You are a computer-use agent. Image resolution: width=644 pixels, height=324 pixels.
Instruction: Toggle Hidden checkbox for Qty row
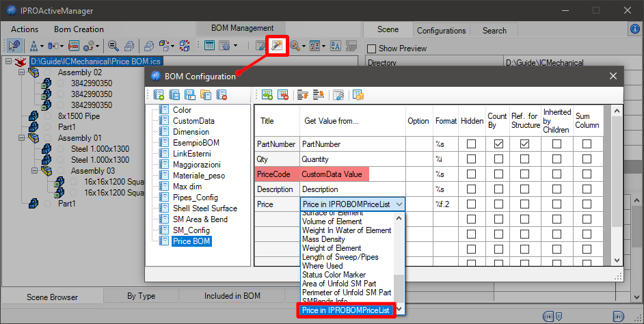click(470, 159)
